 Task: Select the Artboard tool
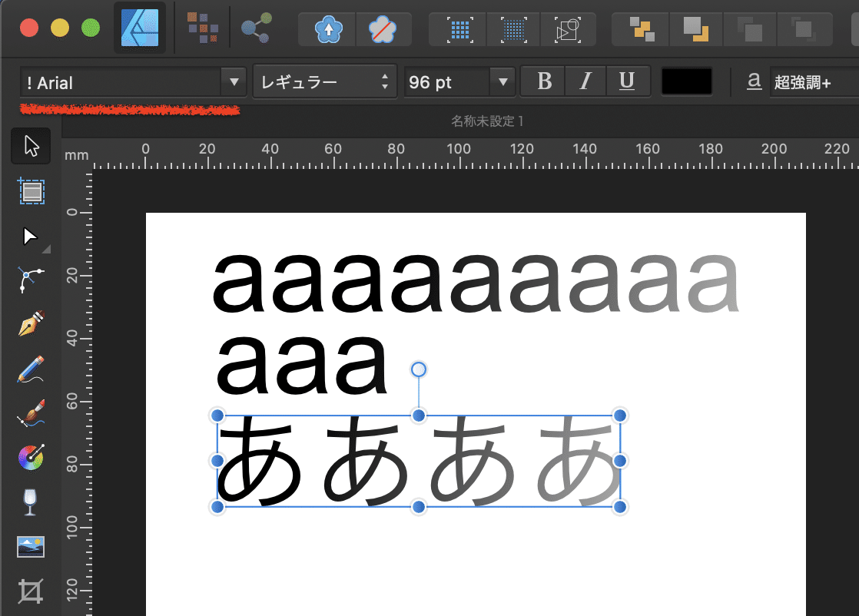click(x=32, y=191)
